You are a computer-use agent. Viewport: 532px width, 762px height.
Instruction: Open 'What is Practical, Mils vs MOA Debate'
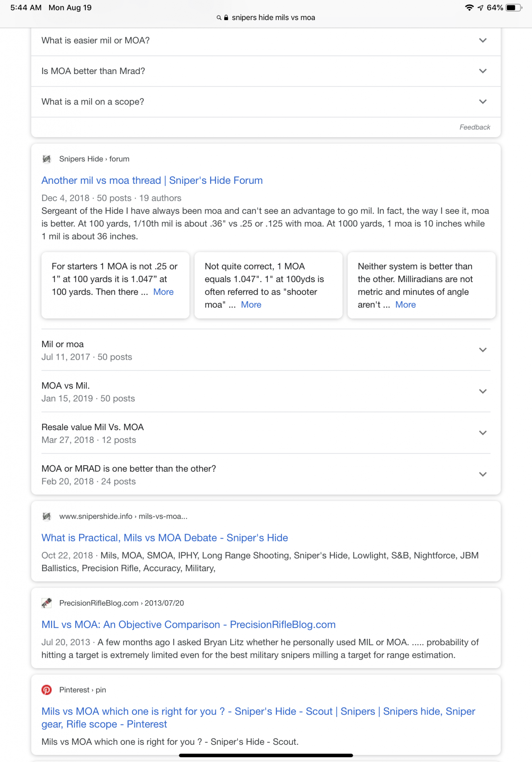pos(165,538)
